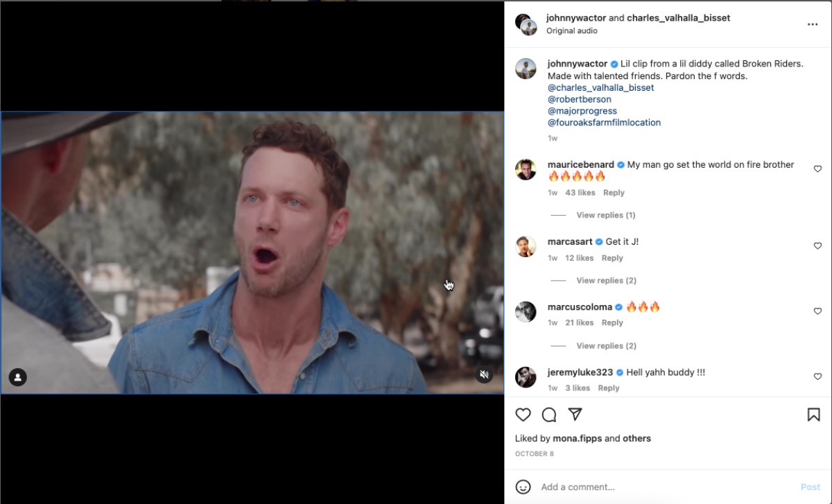
Task: Save post with bookmark icon
Action: click(x=814, y=415)
